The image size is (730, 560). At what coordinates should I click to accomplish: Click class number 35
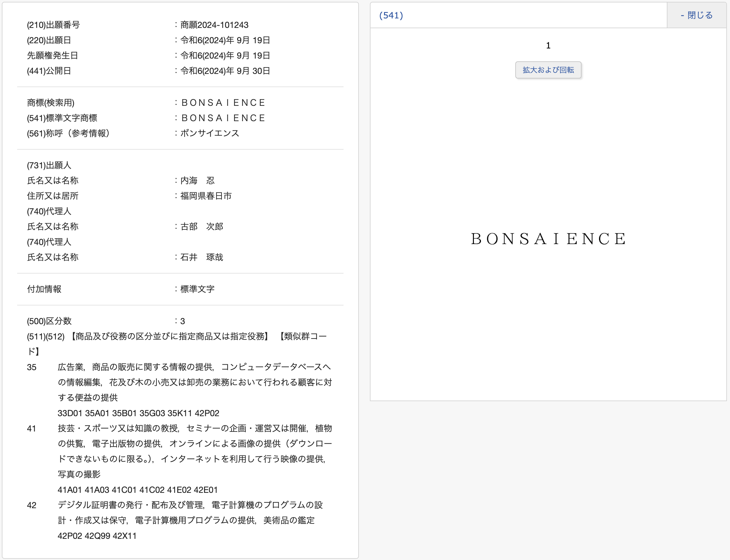(32, 367)
